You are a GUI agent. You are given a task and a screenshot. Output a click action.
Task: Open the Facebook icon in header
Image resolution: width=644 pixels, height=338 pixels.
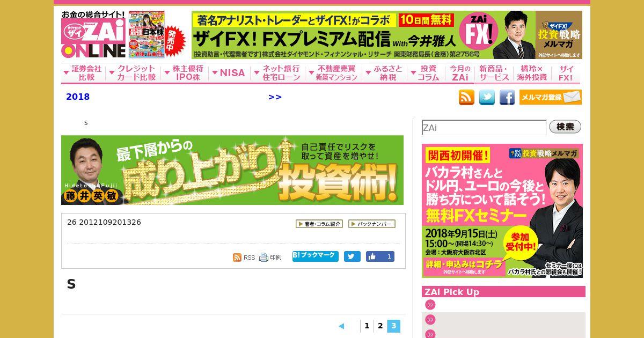coord(507,97)
